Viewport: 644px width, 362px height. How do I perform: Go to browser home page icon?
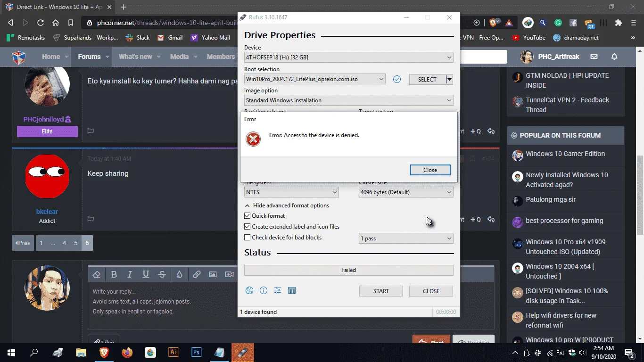pos(56,23)
